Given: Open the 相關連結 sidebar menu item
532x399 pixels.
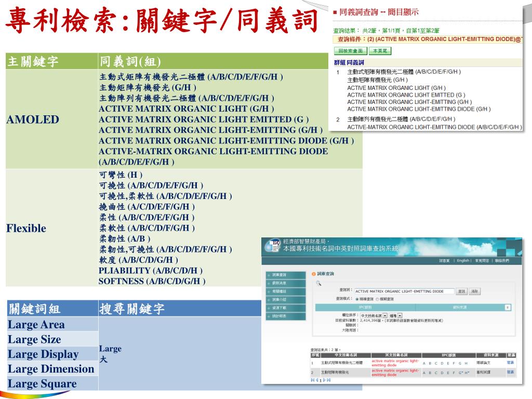Looking at the screenshot, I should click(286, 291).
